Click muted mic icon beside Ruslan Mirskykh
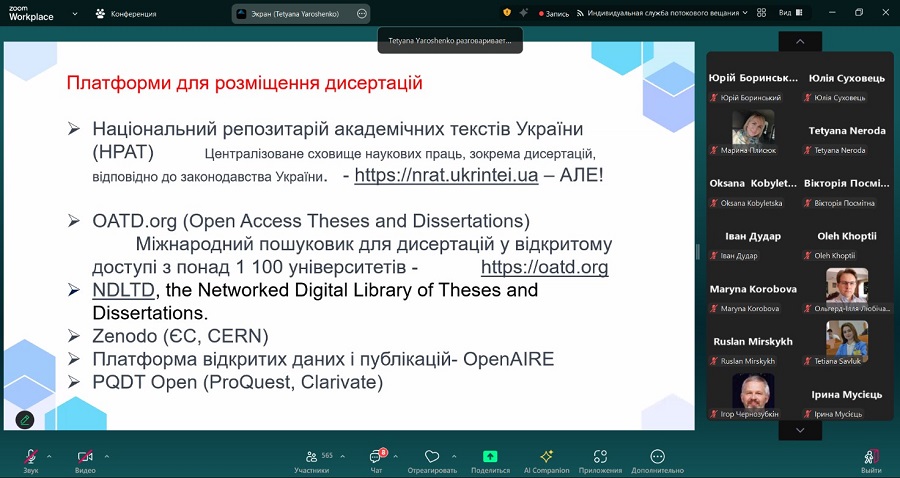This screenshot has height=478, width=900. click(714, 362)
